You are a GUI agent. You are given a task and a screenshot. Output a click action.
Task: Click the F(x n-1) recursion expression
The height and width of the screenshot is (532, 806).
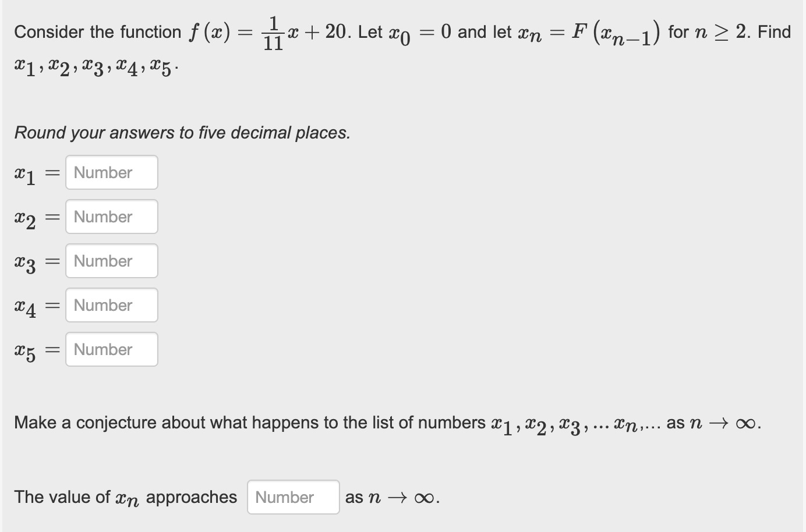616,33
